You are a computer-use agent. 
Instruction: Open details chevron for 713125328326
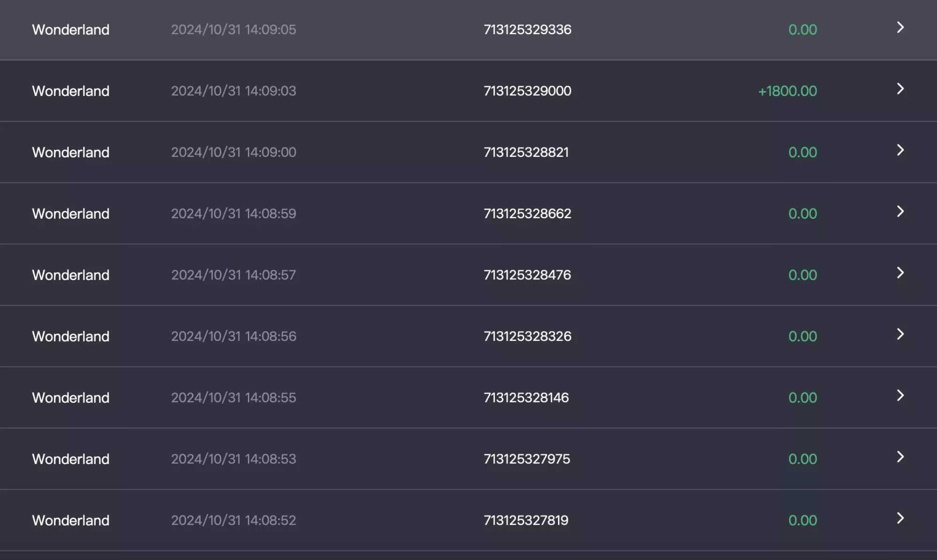pos(900,334)
